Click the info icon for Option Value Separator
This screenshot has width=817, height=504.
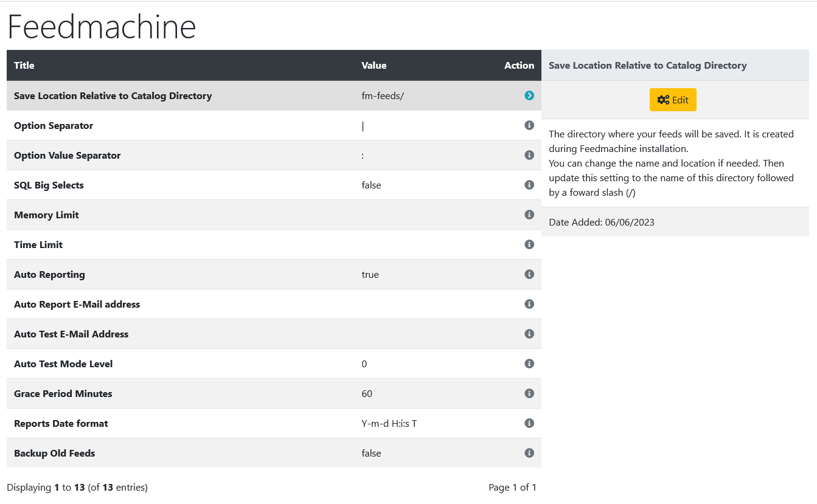click(529, 155)
